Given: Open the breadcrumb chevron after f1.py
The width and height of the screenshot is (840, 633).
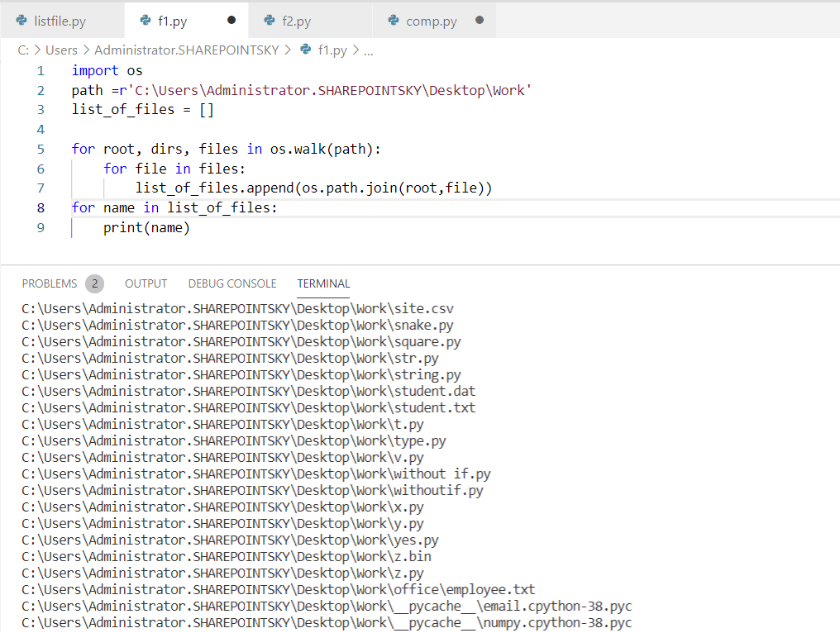Looking at the screenshot, I should tap(356, 50).
